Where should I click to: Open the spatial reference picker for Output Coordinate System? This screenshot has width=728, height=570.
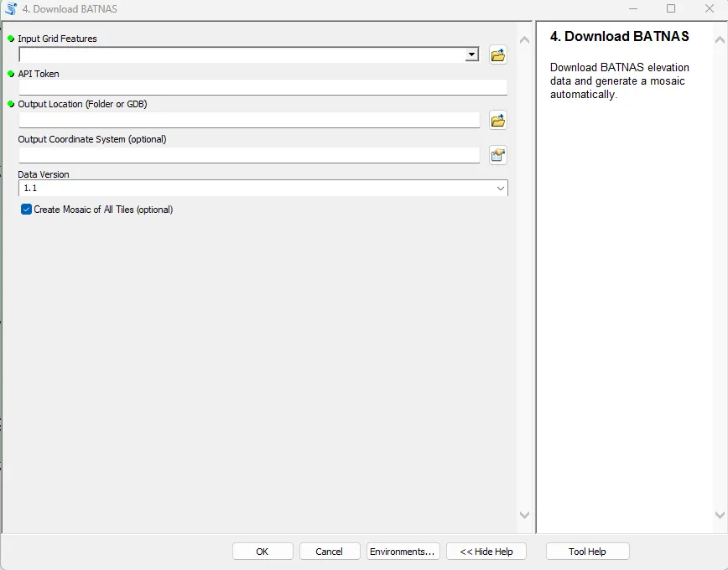(497, 155)
